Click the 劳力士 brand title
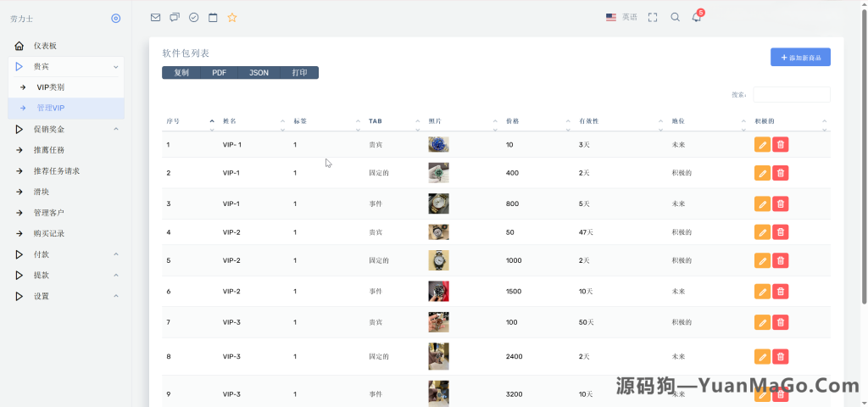Screen dimensions: 868x407 (21, 19)
